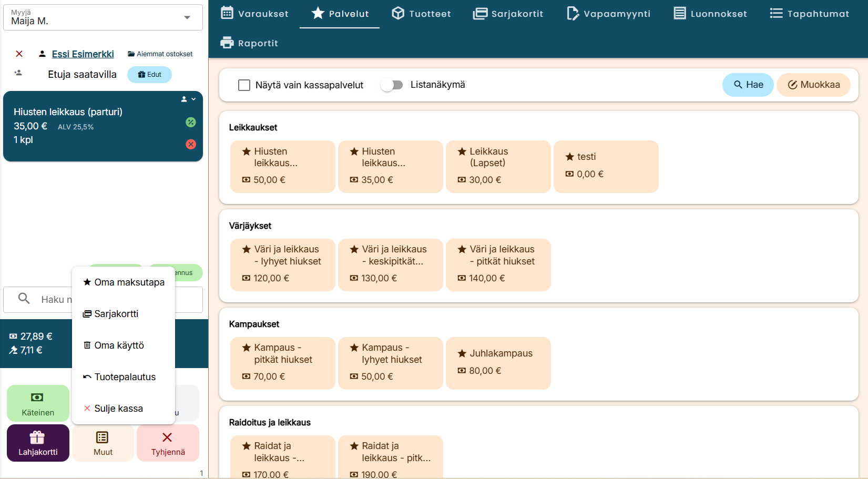Choose Käteinen cash payment
The width and height of the screenshot is (868, 479).
(x=38, y=403)
